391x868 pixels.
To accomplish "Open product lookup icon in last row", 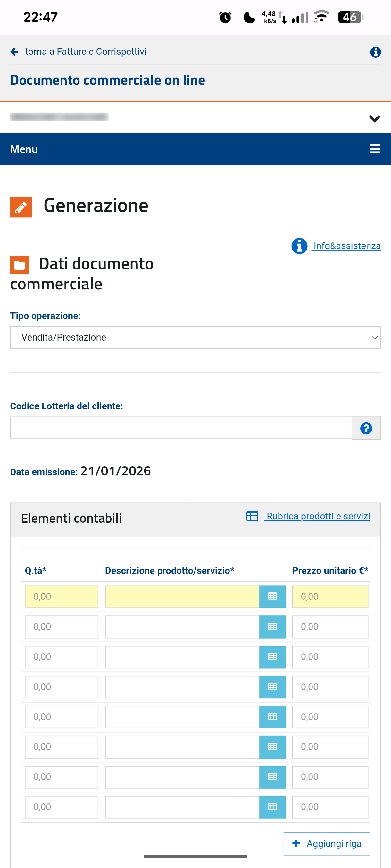I will tap(272, 807).
